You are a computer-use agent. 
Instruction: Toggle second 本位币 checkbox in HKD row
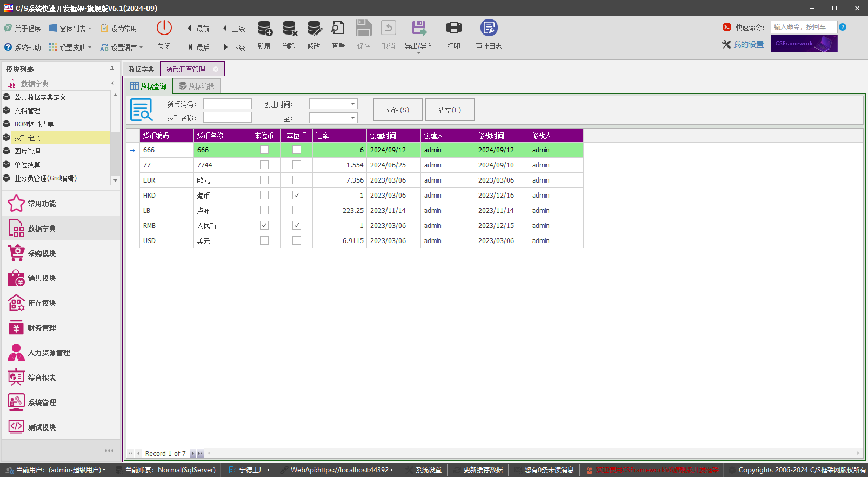pos(297,196)
